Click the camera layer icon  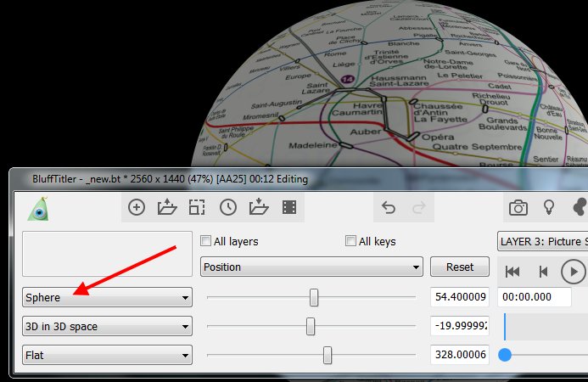click(518, 207)
